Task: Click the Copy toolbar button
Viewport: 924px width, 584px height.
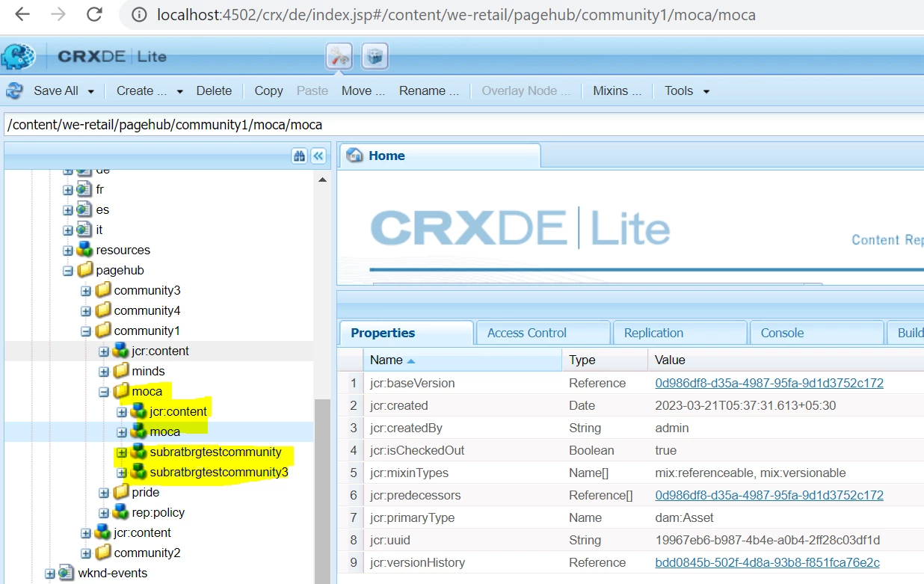Action: click(268, 90)
